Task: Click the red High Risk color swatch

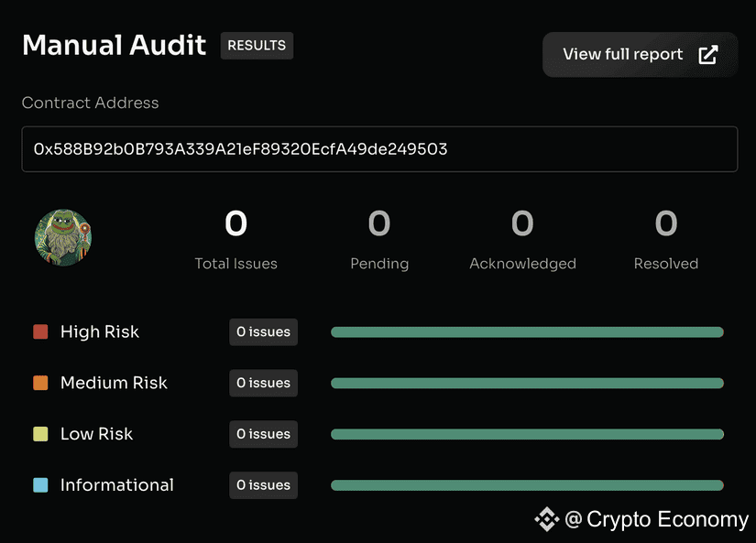Action: (40, 331)
